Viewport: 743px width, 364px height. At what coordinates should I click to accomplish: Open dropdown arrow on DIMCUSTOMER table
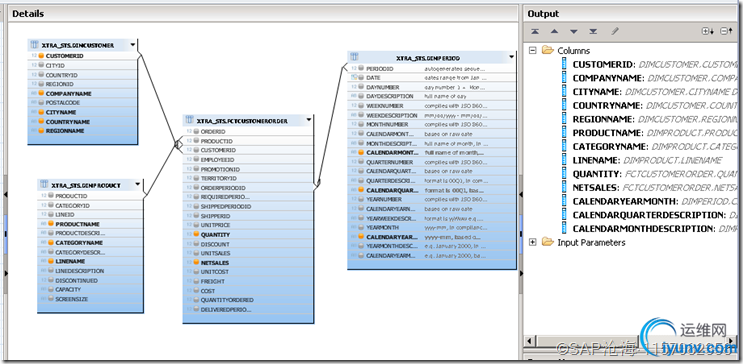point(133,45)
